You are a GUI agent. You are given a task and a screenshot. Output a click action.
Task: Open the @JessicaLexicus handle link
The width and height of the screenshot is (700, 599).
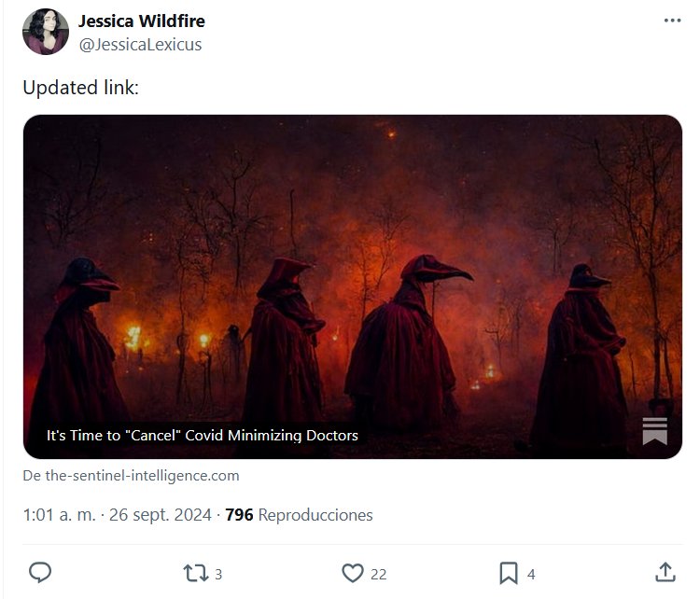pos(140,44)
